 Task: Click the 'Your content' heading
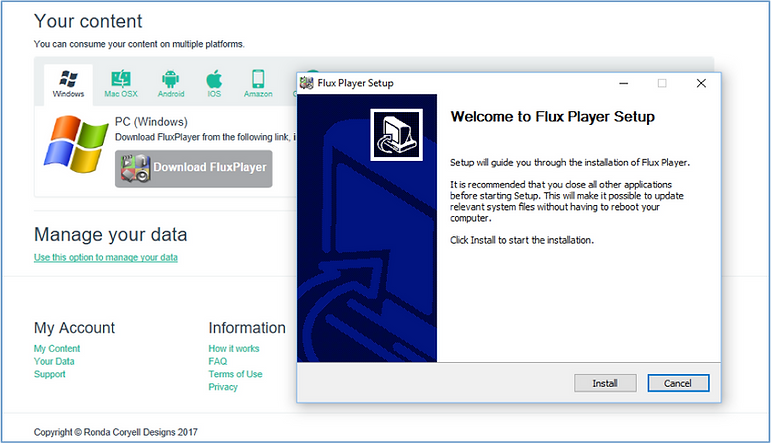pos(88,21)
